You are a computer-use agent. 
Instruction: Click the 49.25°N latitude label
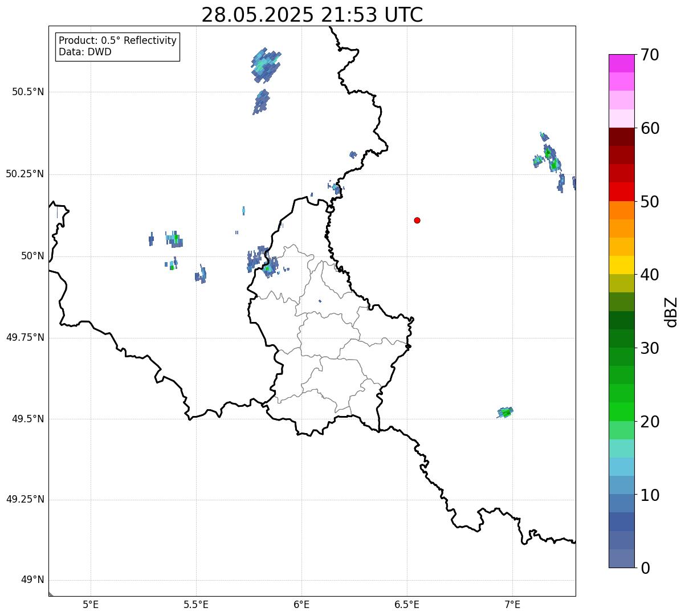[25, 499]
